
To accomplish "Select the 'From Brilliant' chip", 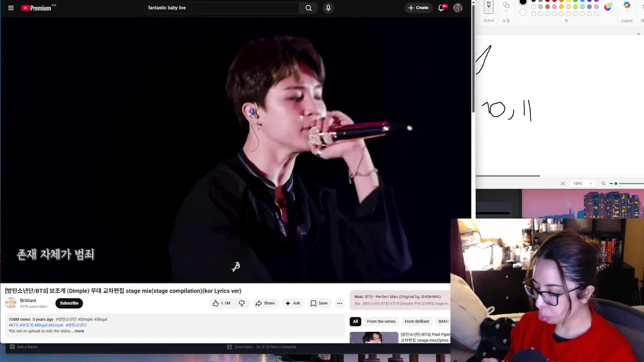I will (x=417, y=321).
